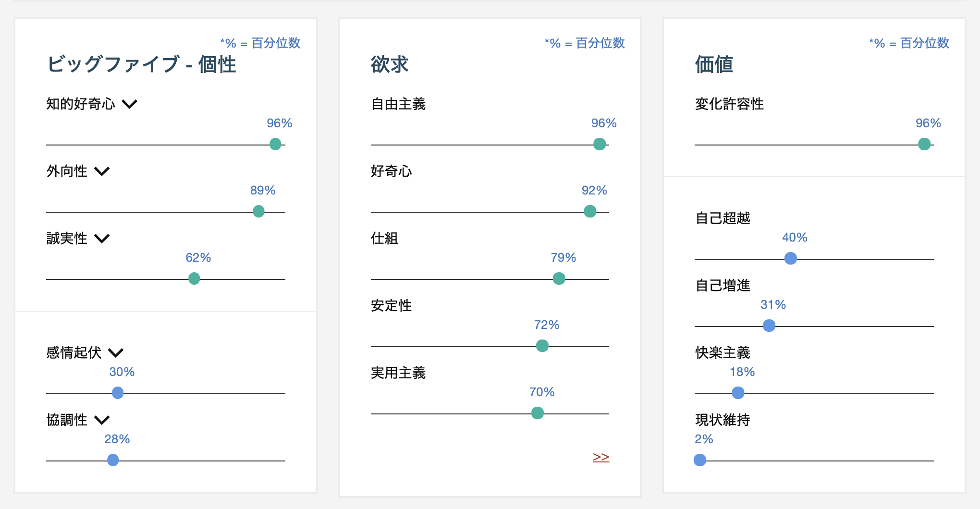Click the 百分位数 note in 価値 panel
Screen dimensions: 980x509
(909, 43)
